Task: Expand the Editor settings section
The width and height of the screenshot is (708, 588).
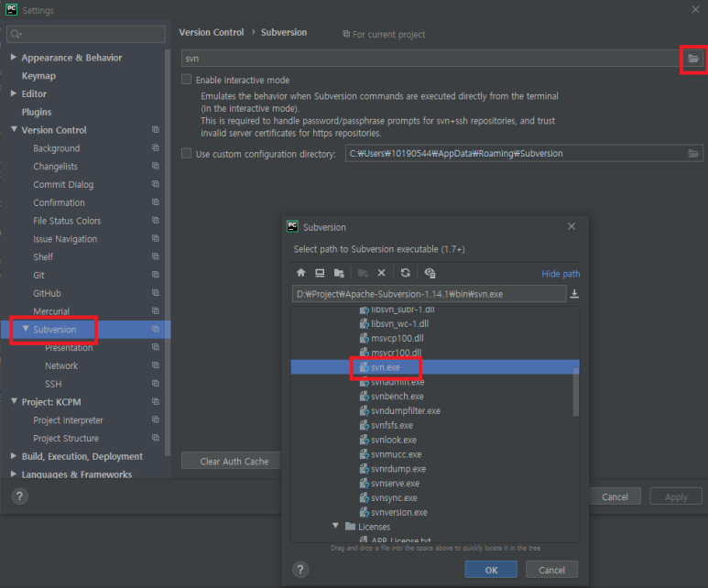Action: (14, 93)
